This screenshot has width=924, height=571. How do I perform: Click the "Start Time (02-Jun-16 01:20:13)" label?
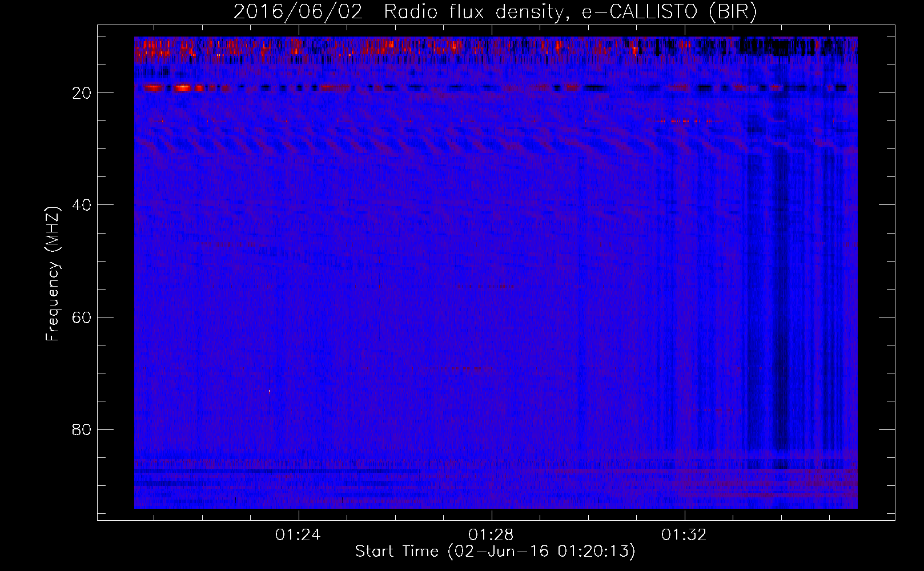(x=495, y=551)
